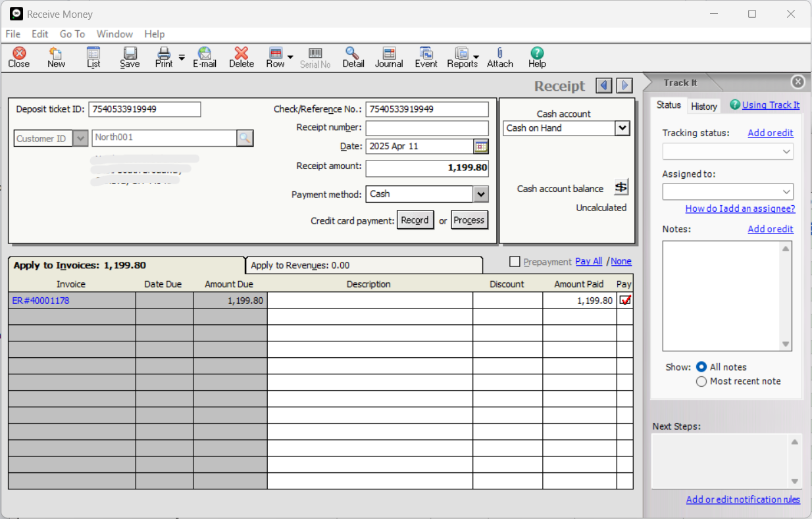The image size is (812, 519).
Task: Open the Edit menu
Action: (40, 34)
